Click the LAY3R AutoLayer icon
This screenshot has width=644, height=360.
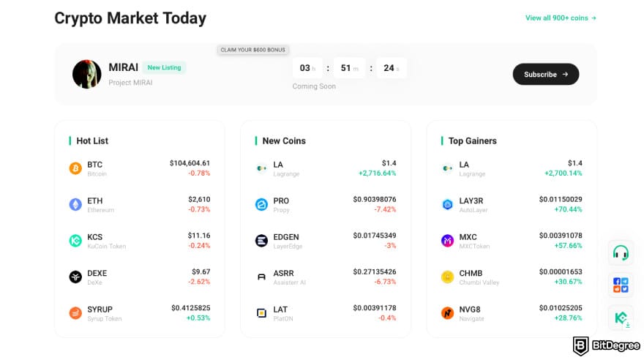[447, 204]
